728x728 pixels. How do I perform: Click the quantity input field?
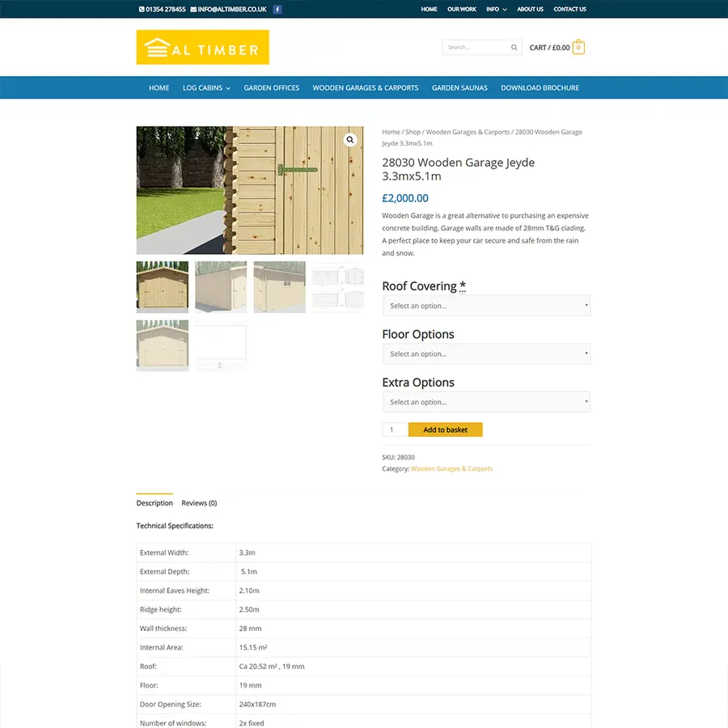[394, 430]
